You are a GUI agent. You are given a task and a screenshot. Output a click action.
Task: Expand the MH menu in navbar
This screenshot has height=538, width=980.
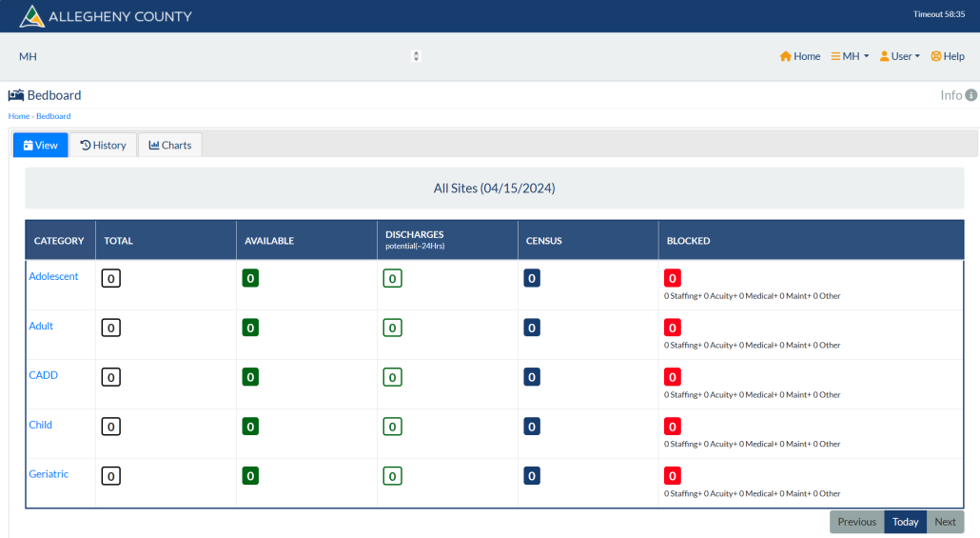tap(850, 56)
